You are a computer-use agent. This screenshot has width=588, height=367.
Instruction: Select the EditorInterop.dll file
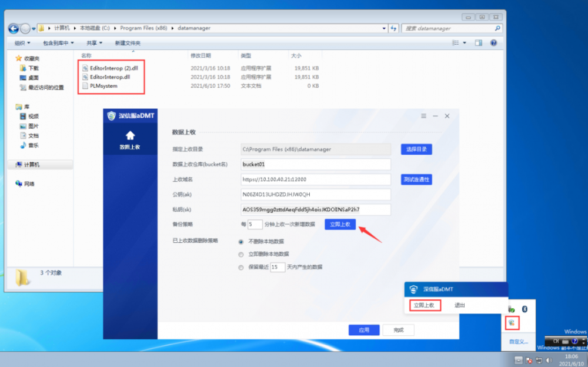(x=106, y=77)
